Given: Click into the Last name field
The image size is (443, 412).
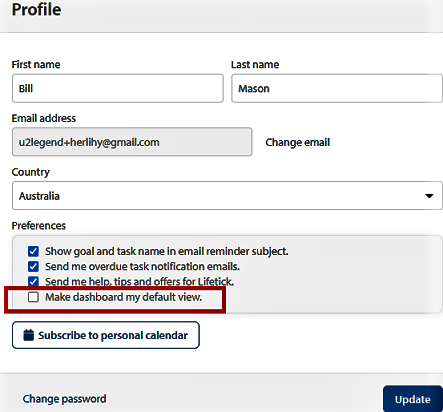Looking at the screenshot, I should [x=337, y=88].
